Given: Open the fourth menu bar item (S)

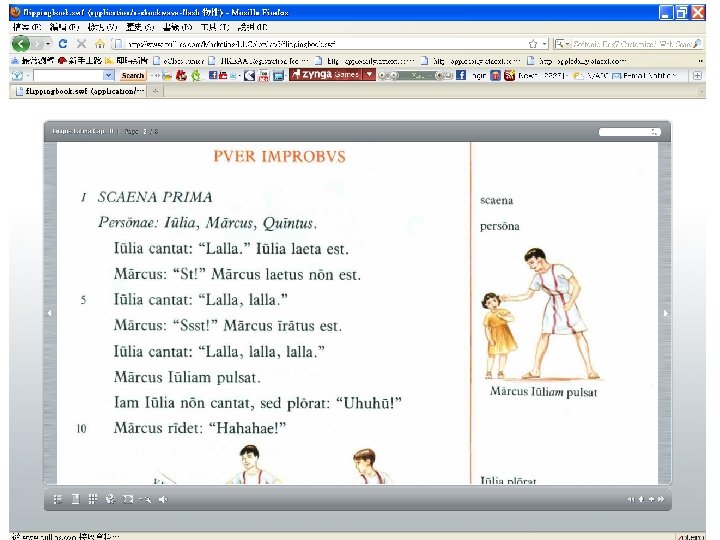Looking at the screenshot, I should (140, 27).
